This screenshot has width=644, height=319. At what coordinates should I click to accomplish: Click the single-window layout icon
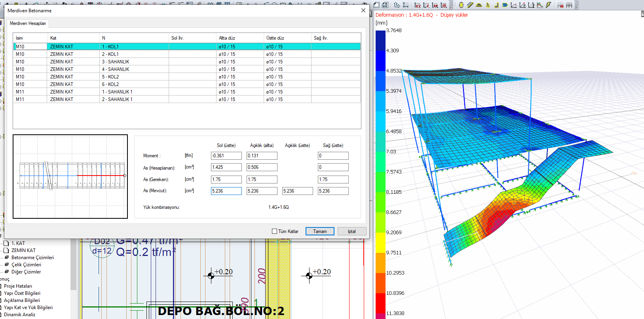click(376, 5)
